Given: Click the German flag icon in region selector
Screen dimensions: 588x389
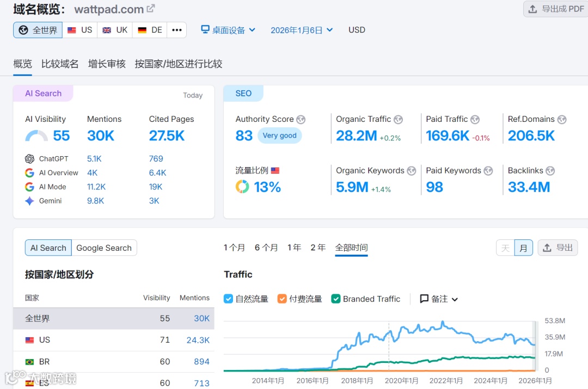Looking at the screenshot, I should pos(142,30).
